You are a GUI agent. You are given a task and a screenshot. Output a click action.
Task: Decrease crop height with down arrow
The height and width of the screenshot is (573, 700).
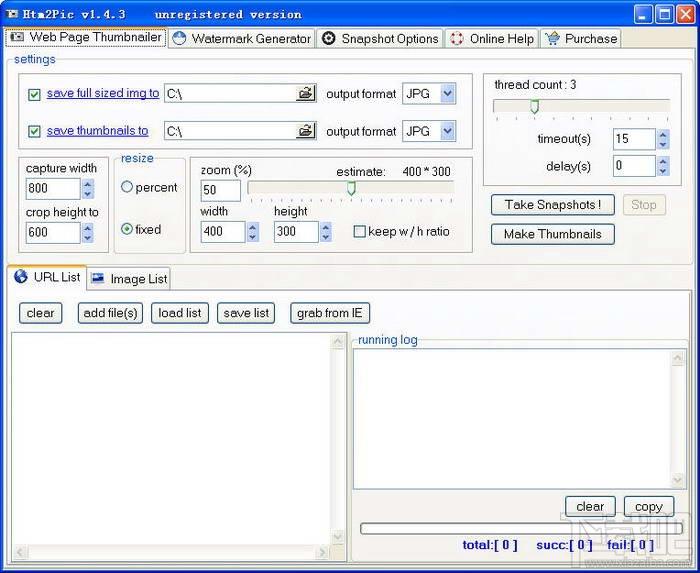coord(88,237)
